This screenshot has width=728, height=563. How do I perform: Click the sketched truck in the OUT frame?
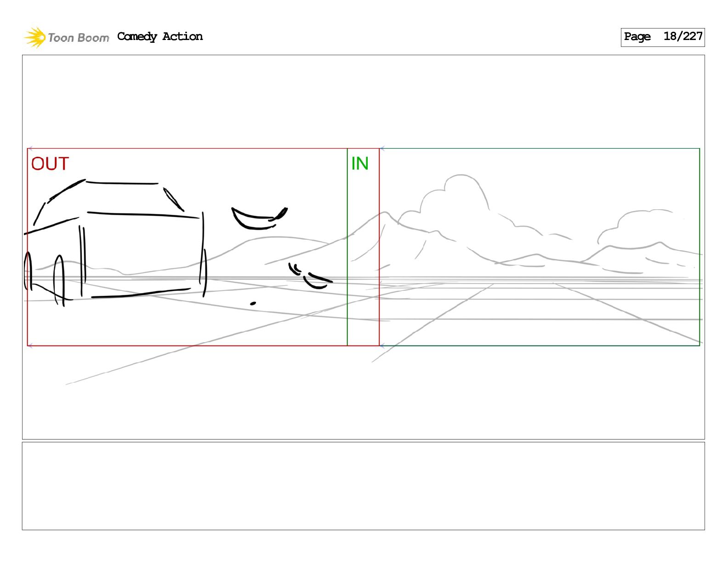[115, 242]
